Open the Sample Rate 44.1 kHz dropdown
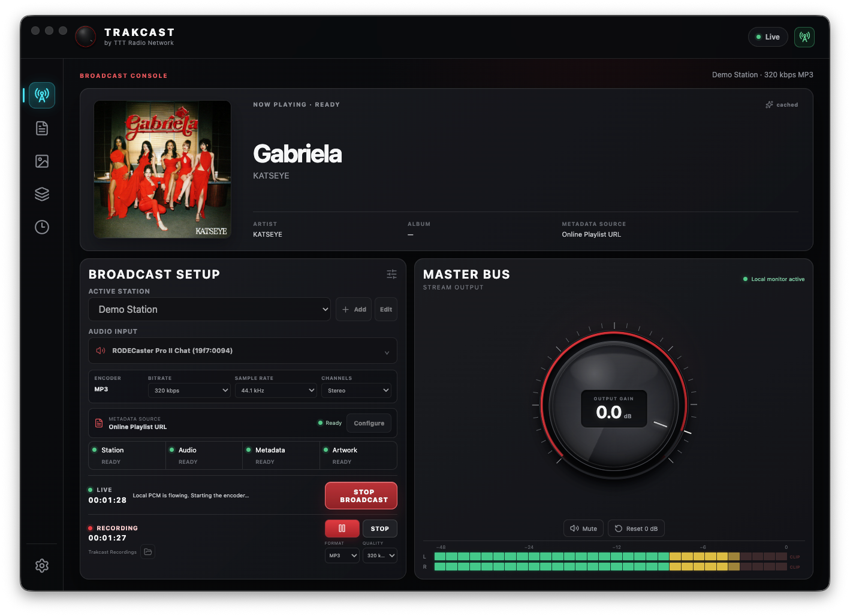Screen dimensions: 850x616 pos(276,391)
